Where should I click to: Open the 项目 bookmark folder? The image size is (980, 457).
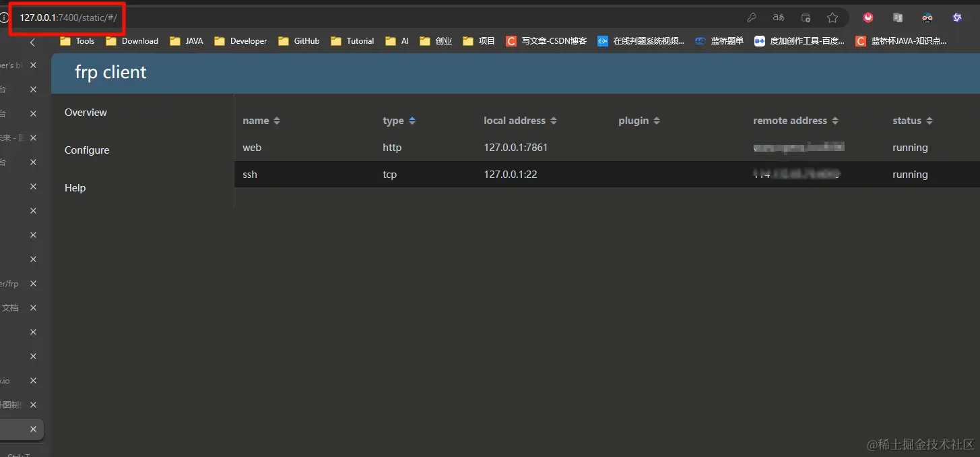tap(479, 41)
